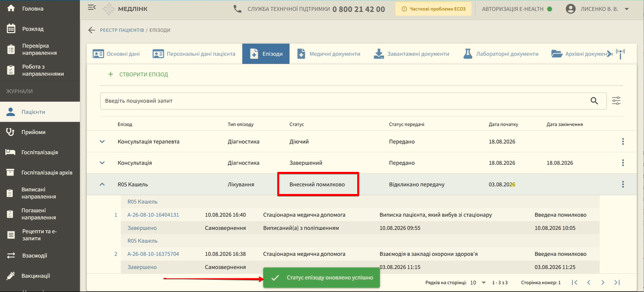This screenshot has height=292, width=644.
Task: Go to the first page of results
Action: (575, 283)
